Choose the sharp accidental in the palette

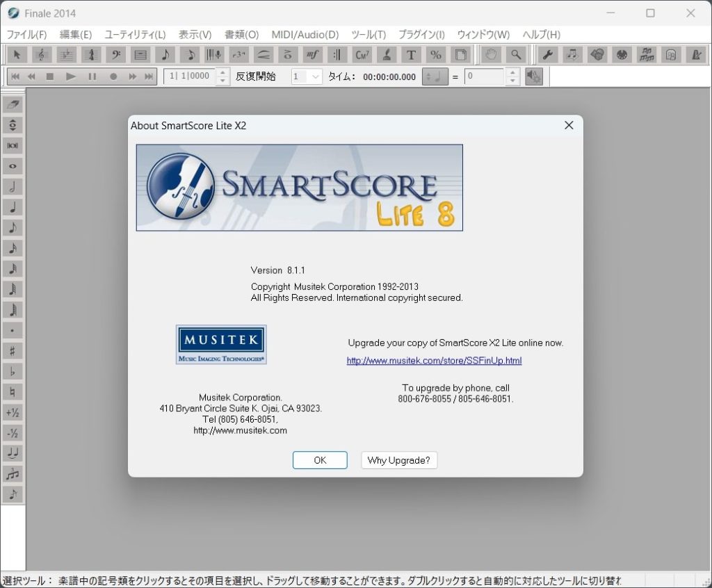13,350
